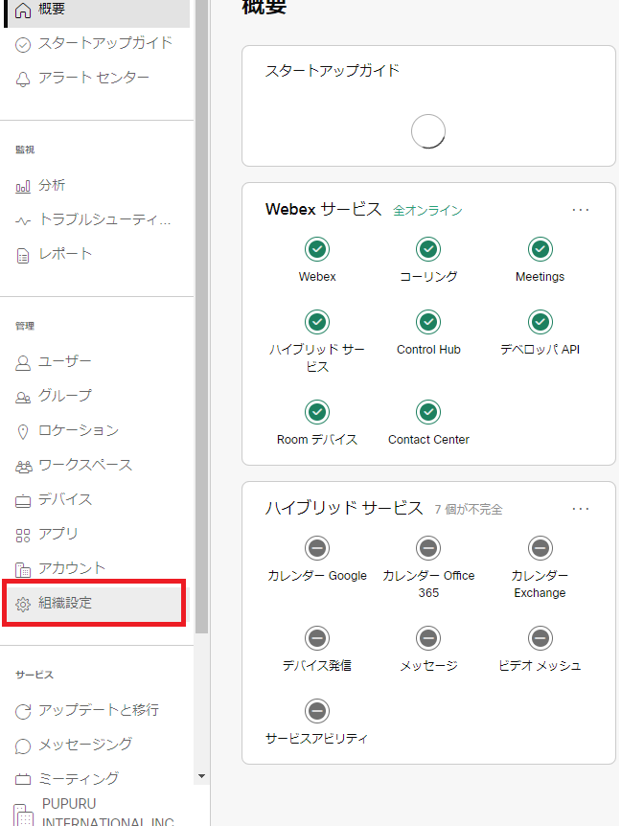
Task: Click the home icon next to 概要
Action: pos(23,10)
